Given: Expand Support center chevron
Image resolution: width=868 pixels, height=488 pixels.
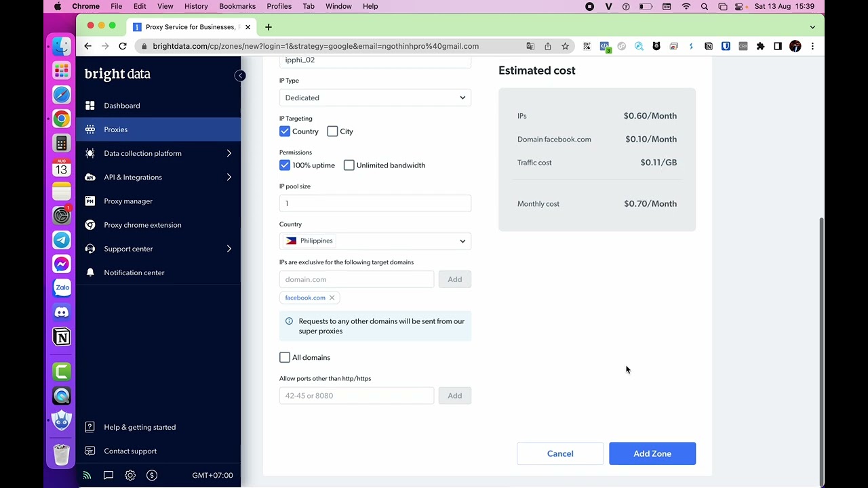Looking at the screenshot, I should [229, 249].
